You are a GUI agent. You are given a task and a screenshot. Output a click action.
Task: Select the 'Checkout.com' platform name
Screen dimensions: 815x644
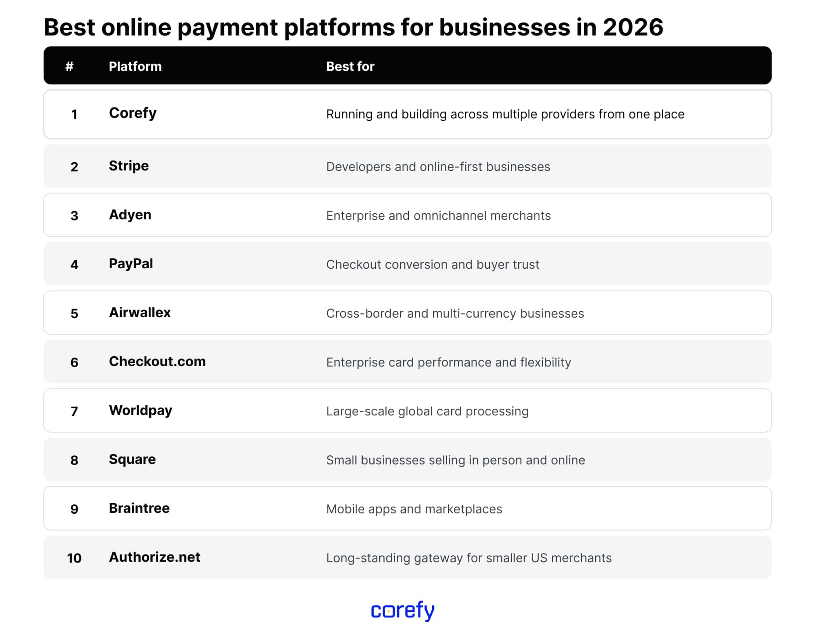point(157,362)
